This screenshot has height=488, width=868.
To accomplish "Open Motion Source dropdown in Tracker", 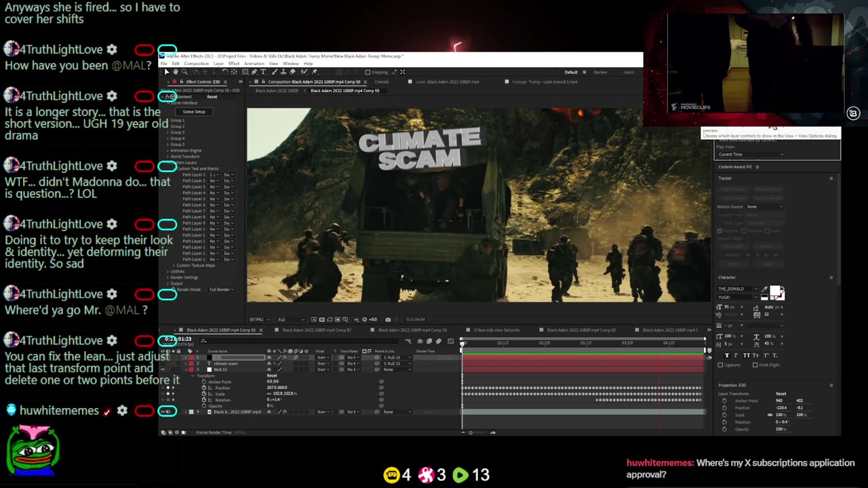I will point(764,207).
